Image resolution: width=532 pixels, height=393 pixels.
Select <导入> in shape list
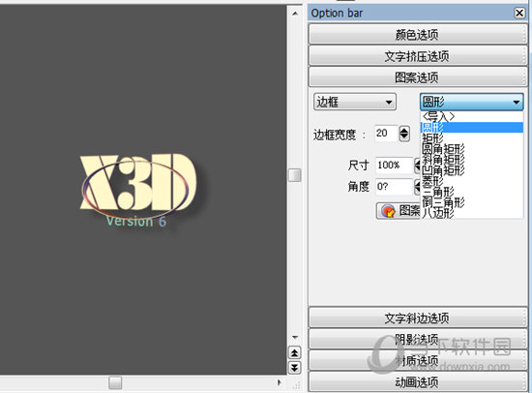[472, 117]
